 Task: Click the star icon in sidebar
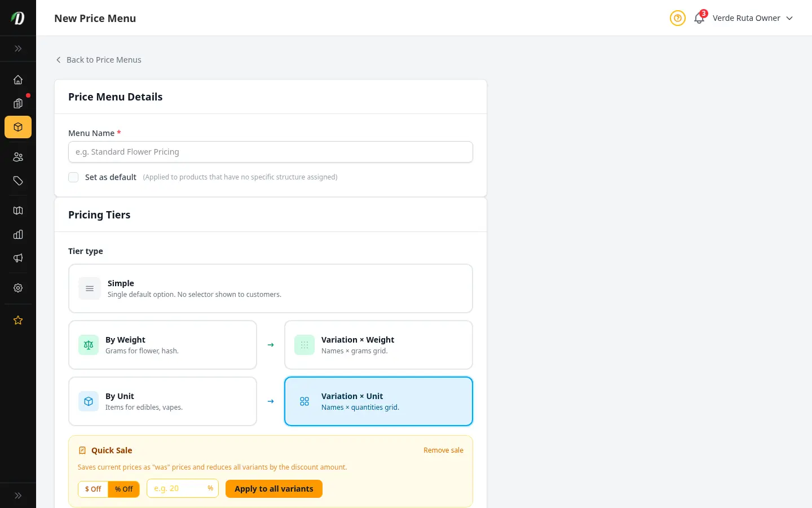click(x=18, y=320)
